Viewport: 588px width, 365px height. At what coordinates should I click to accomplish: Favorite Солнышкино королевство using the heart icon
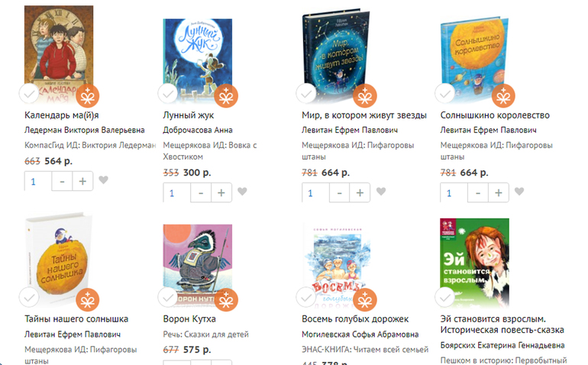pyautogui.click(x=519, y=192)
